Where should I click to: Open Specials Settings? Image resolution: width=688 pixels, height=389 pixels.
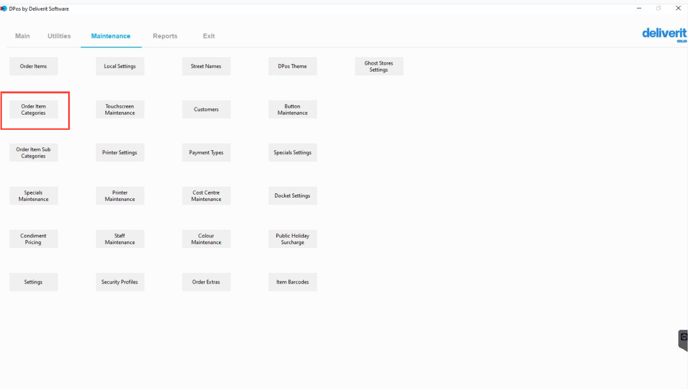293,153
